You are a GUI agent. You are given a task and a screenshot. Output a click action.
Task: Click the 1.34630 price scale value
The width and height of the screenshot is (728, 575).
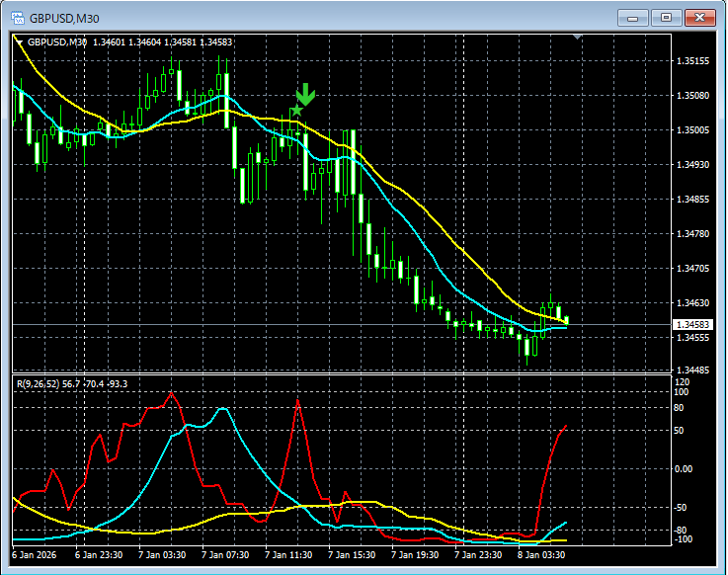click(x=692, y=303)
